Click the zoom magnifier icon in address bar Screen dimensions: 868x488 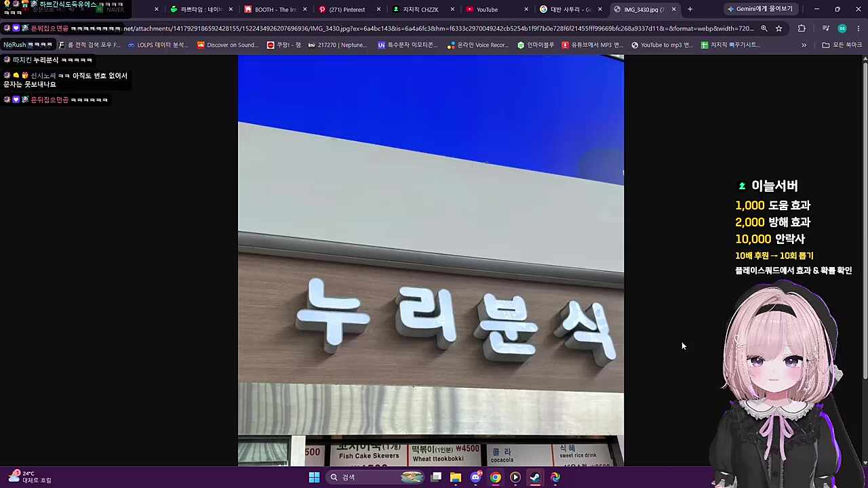[764, 28]
